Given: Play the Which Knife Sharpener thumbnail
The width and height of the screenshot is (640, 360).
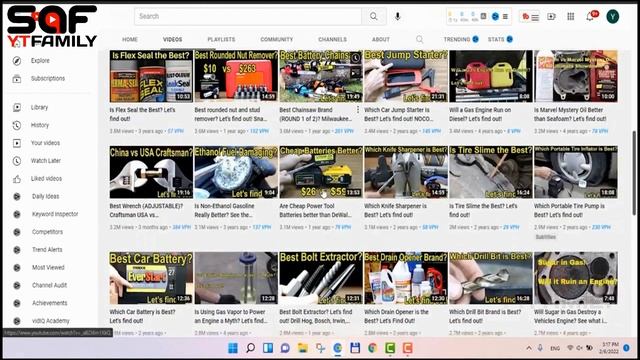Looking at the screenshot, I should click(406, 172).
